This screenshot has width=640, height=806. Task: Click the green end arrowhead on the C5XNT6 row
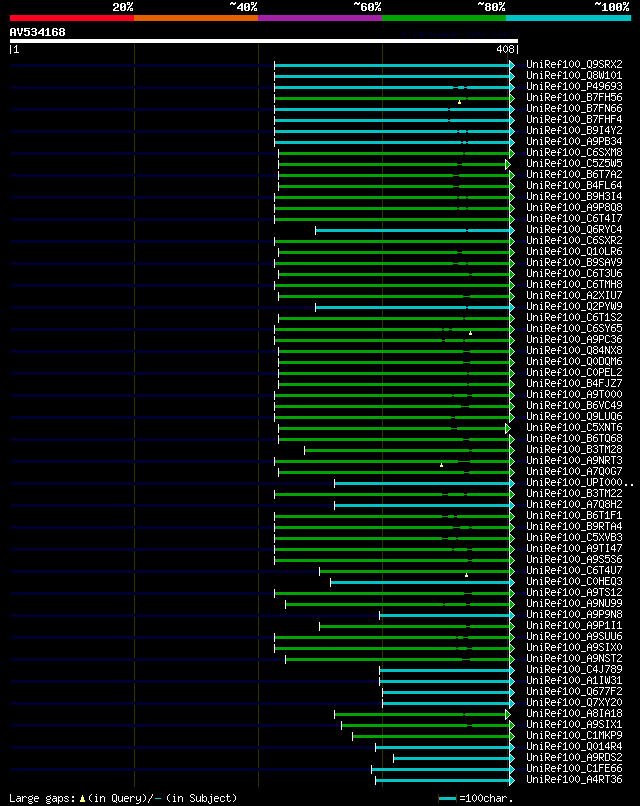coord(508,428)
